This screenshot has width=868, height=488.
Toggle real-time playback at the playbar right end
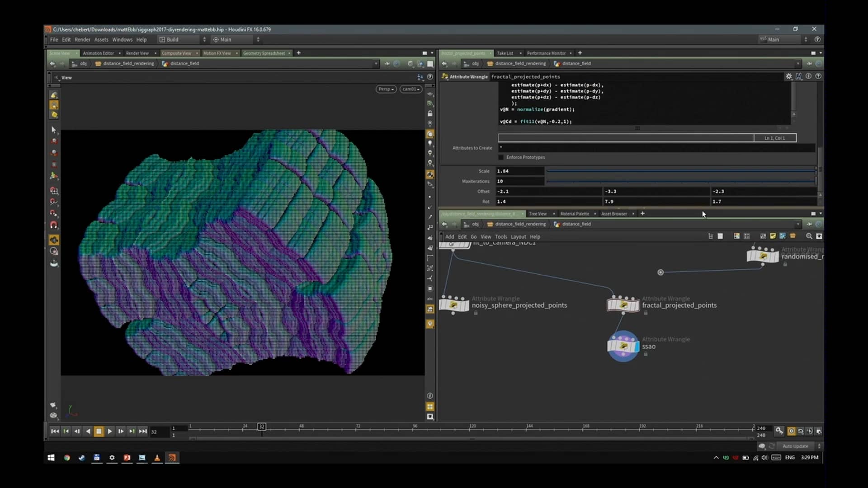coord(800,431)
